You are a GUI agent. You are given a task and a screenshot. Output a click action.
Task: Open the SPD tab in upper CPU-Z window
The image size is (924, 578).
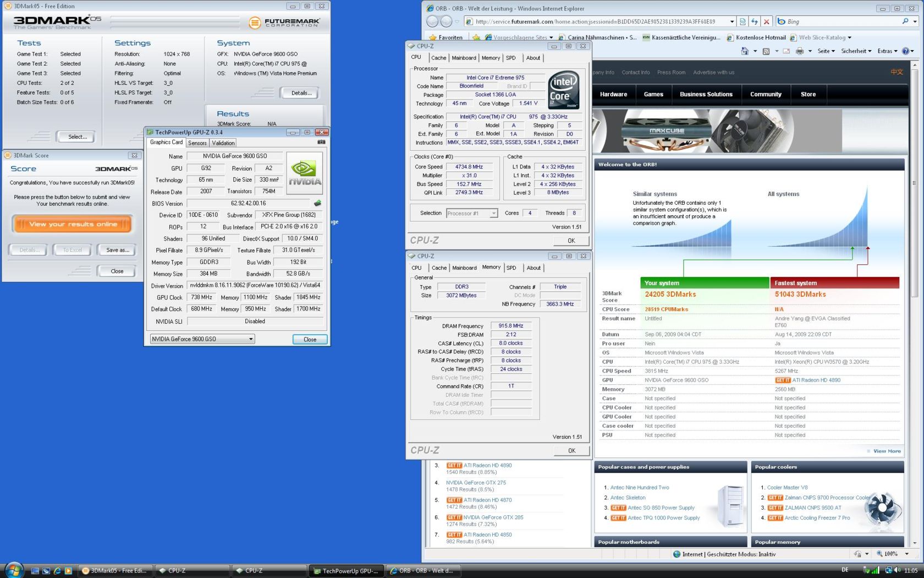pos(511,58)
